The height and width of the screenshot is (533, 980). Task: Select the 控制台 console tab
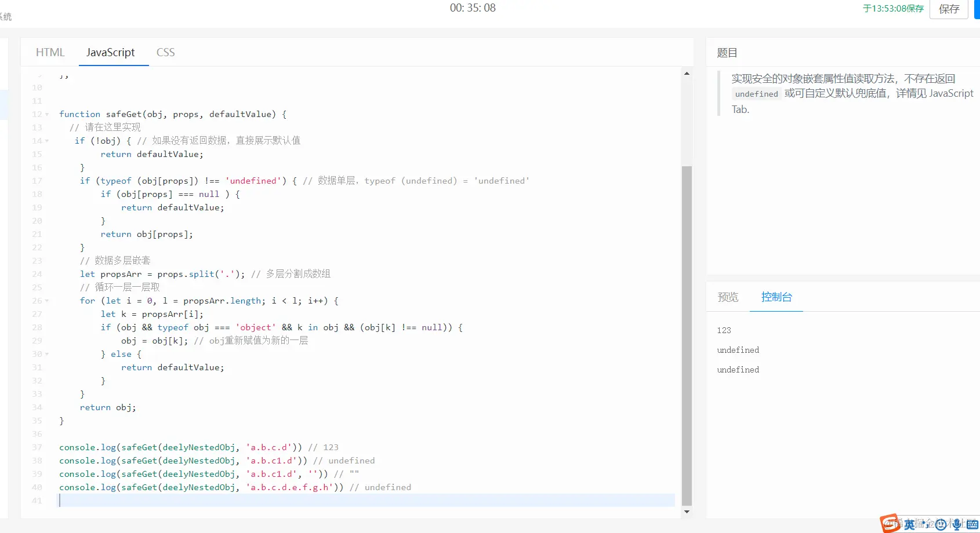(x=776, y=297)
